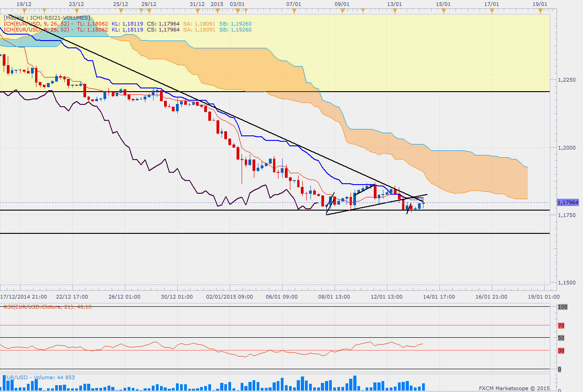Select the red 70 level label on the RSI scale

coord(561,325)
